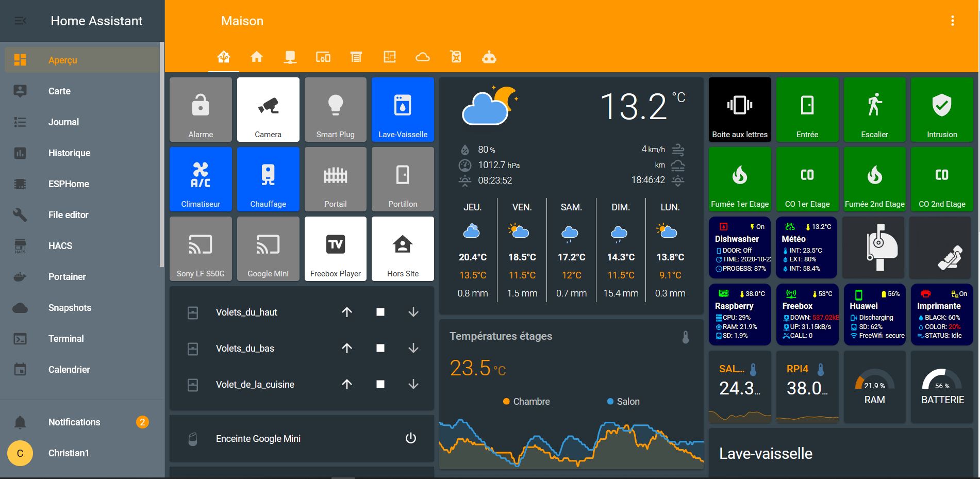Toggle the Smart Plug tile

(x=335, y=109)
